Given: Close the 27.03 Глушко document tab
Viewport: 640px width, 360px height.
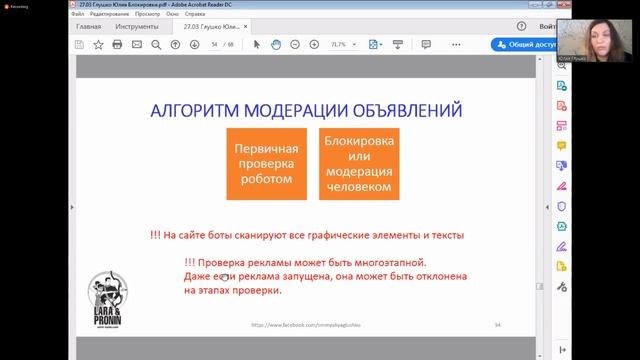Looking at the screenshot, I should [245, 27].
